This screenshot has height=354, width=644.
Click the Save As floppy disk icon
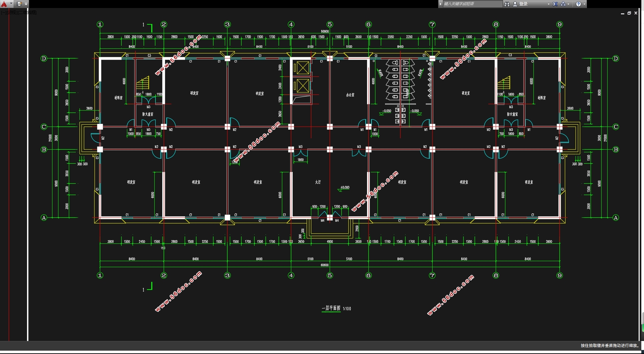coord(19,4)
